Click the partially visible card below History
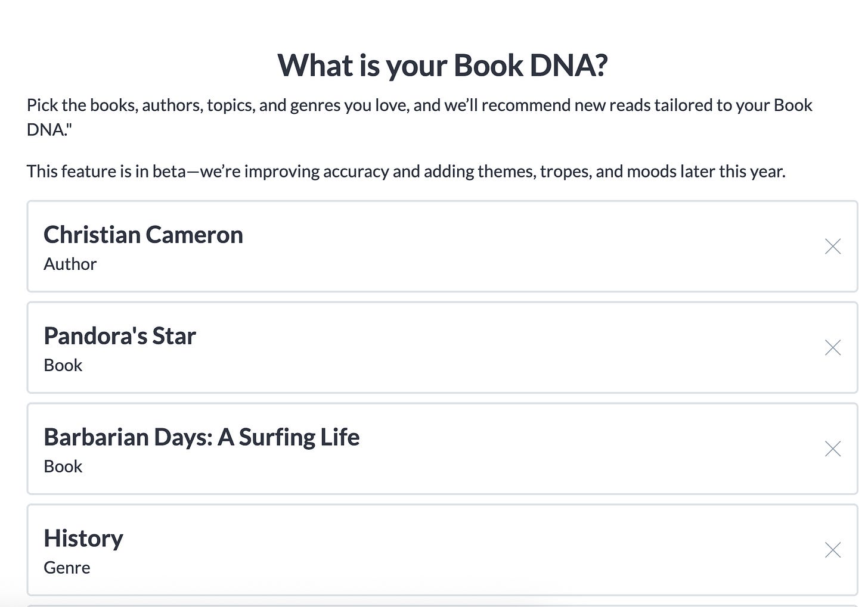This screenshot has height=607, width=868. click(442, 605)
